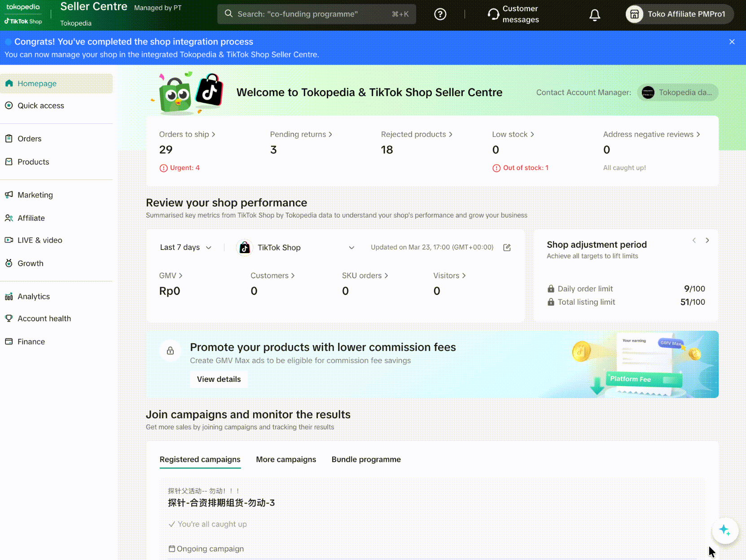Click the Daily order limit row
746x560 pixels.
click(x=626, y=289)
